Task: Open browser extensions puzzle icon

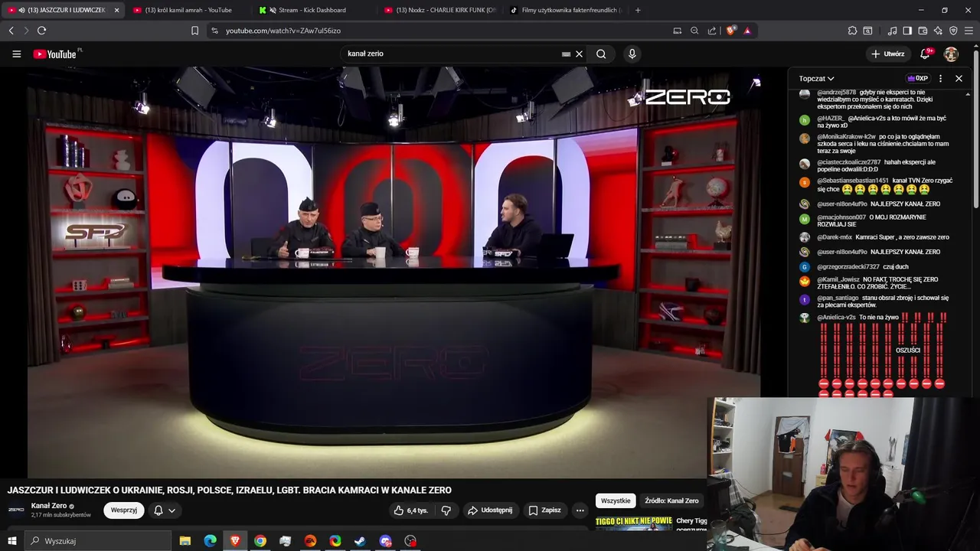Action: pyautogui.click(x=852, y=31)
